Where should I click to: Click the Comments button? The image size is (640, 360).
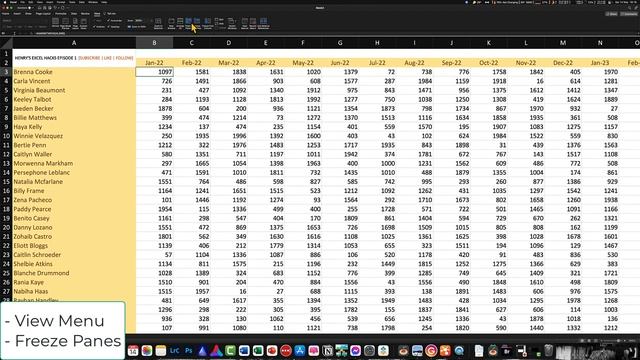tap(629, 14)
